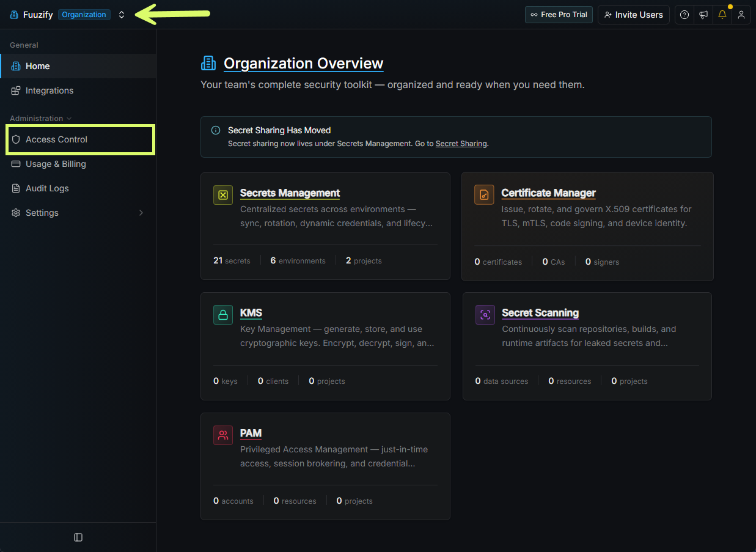The width and height of the screenshot is (756, 552).
Task: Expand the Settings submenu arrow
Action: click(x=141, y=213)
